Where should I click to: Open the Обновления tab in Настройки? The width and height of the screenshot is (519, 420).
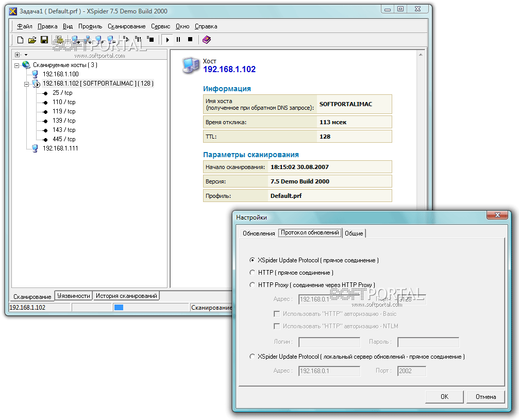click(x=259, y=233)
